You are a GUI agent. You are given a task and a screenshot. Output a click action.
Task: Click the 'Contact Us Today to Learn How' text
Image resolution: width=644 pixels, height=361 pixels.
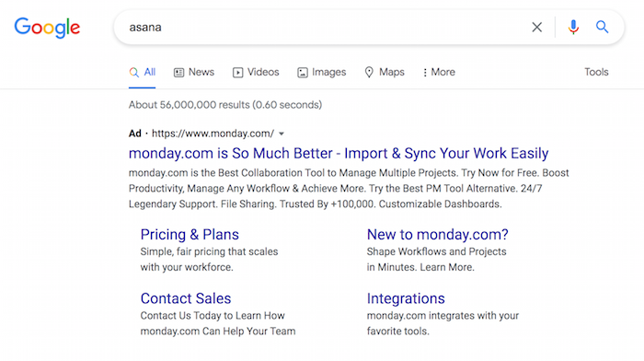tap(213, 316)
